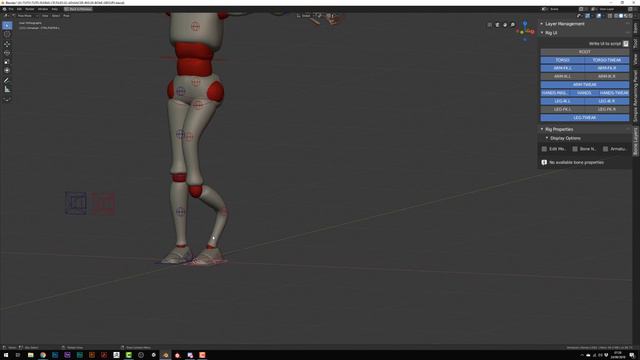Image resolution: width=640 pixels, height=360 pixels.
Task: Switch to the Item sidebar tab
Action: click(636, 28)
